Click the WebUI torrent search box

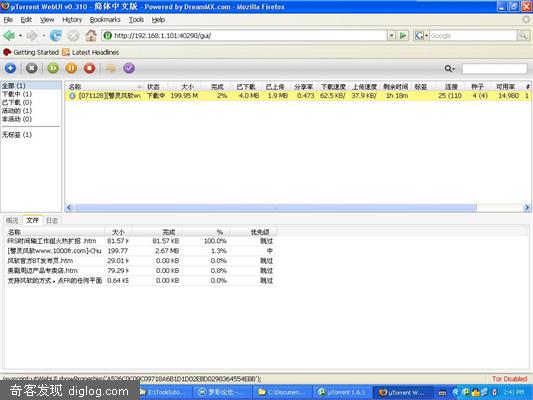(x=495, y=69)
